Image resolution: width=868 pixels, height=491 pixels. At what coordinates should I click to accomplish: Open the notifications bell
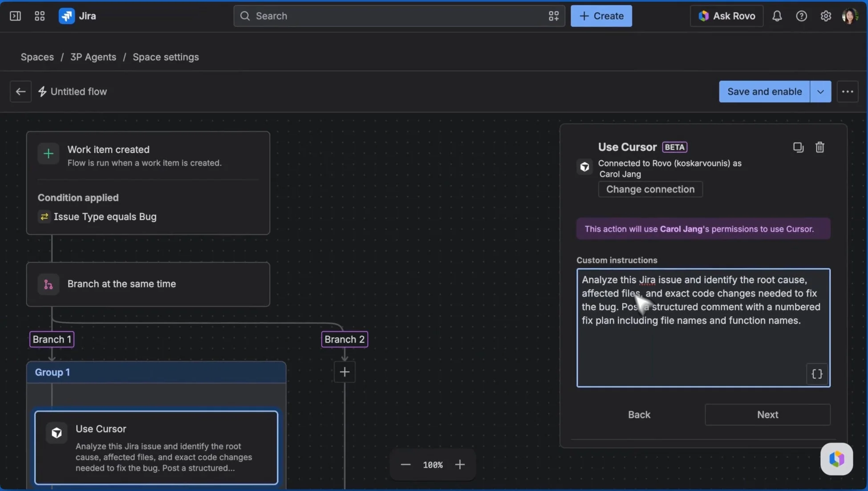(777, 16)
